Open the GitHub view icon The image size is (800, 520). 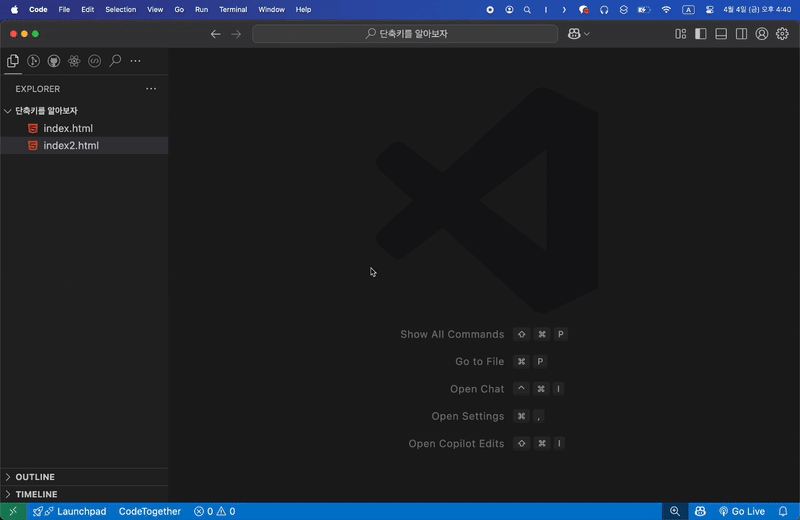tap(54, 61)
